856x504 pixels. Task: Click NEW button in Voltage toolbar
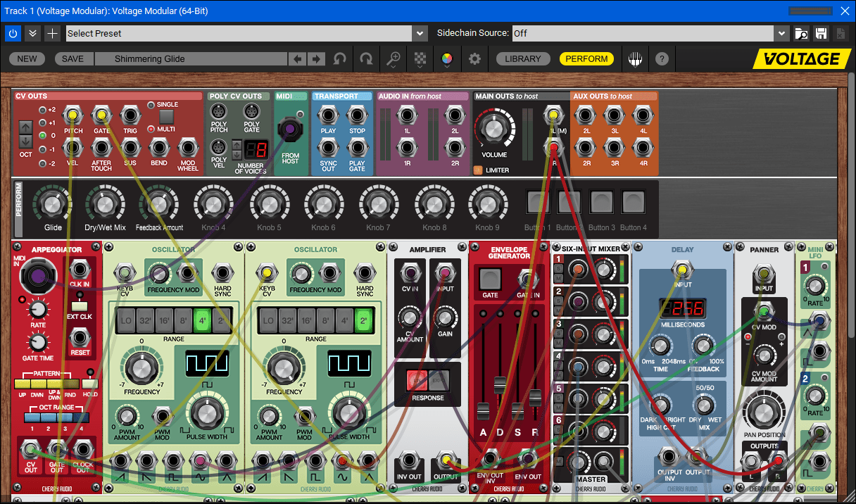tap(27, 59)
